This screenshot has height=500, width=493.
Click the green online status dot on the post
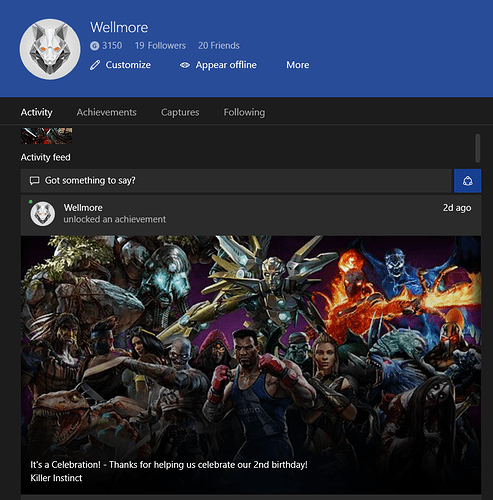point(31,202)
